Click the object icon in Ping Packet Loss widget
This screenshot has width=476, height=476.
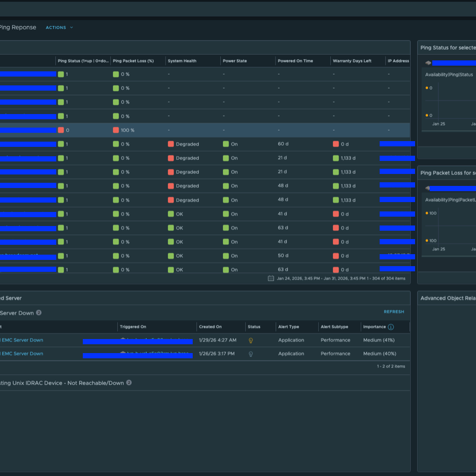[428, 189]
